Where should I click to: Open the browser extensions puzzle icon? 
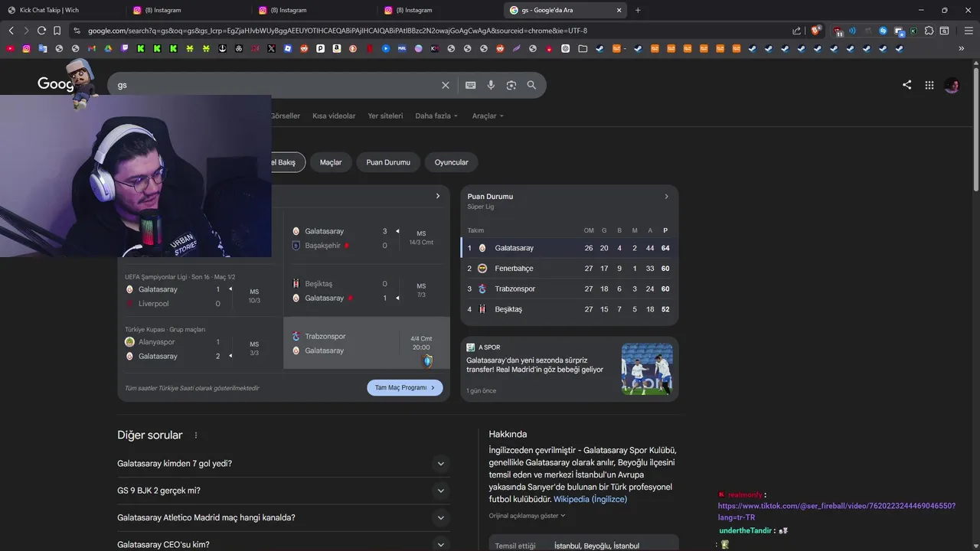929,31
